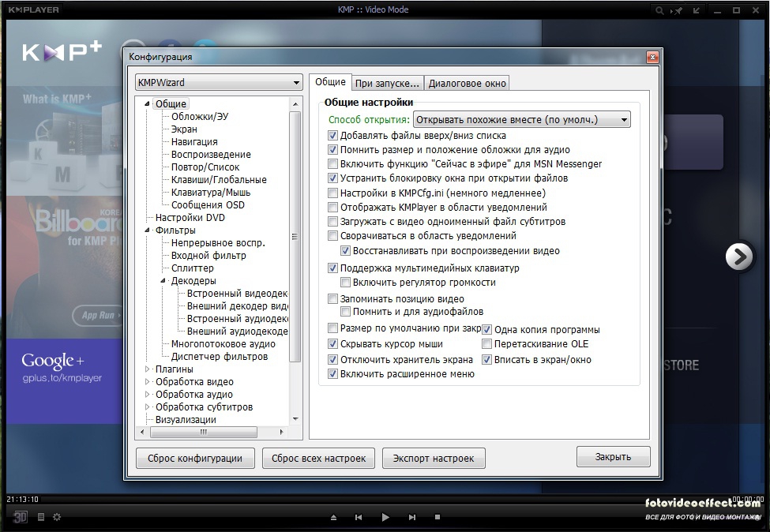Check Включить функцию Сейчас в эфире MSN
The width and height of the screenshot is (770, 532).
333,164
